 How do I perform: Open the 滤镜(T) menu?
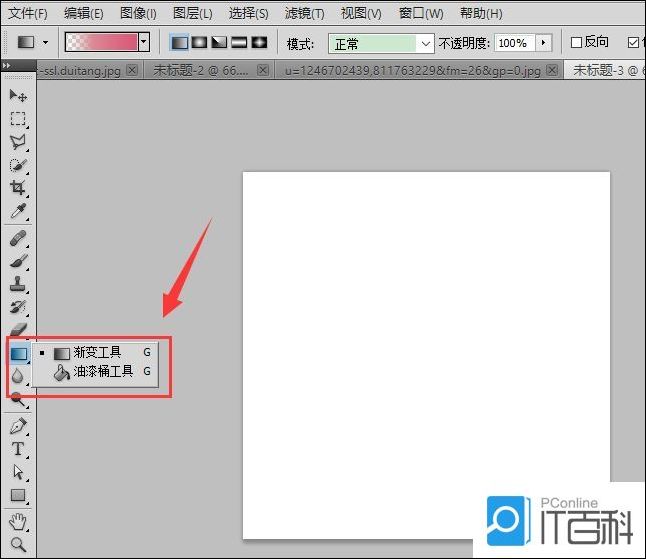(304, 14)
